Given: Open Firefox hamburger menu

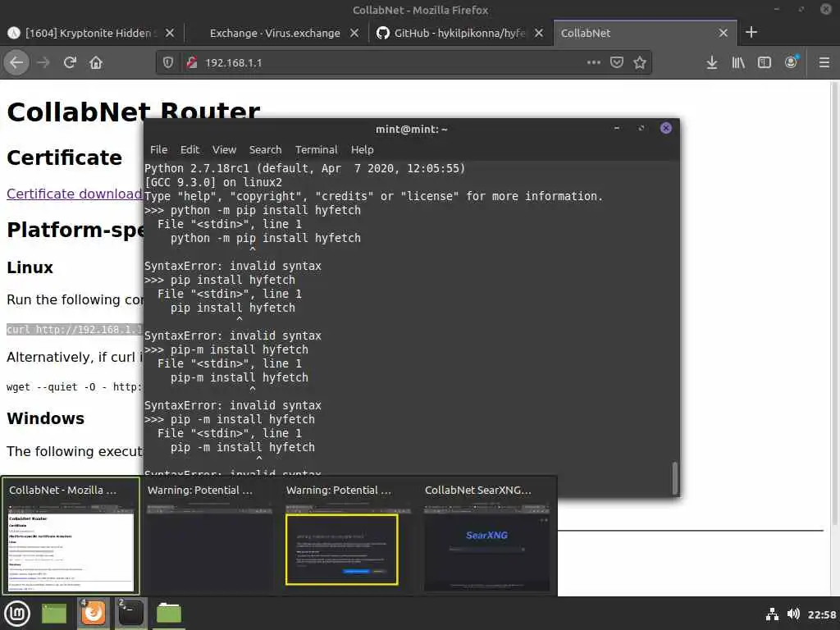Looking at the screenshot, I should pyautogui.click(x=824, y=62).
